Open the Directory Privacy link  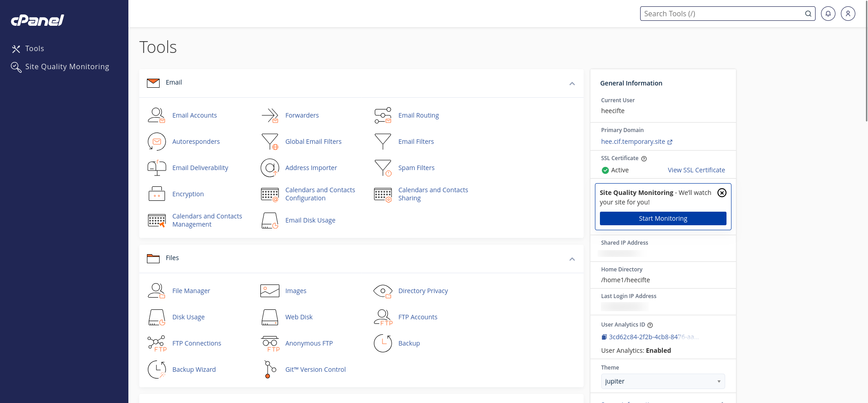click(x=423, y=291)
